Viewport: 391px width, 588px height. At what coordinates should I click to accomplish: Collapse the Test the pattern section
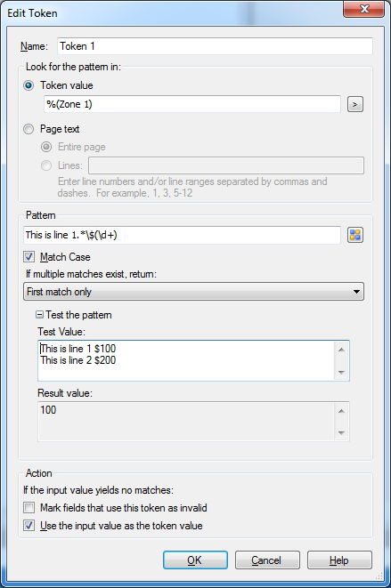(x=39, y=315)
